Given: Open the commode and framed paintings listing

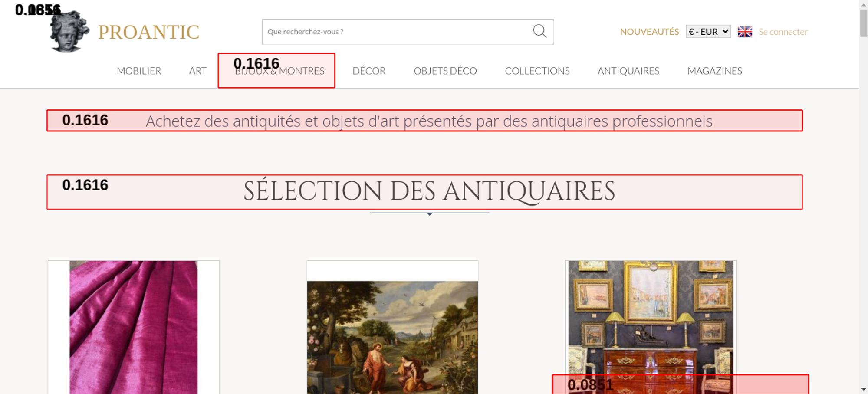Looking at the screenshot, I should pyautogui.click(x=650, y=317).
